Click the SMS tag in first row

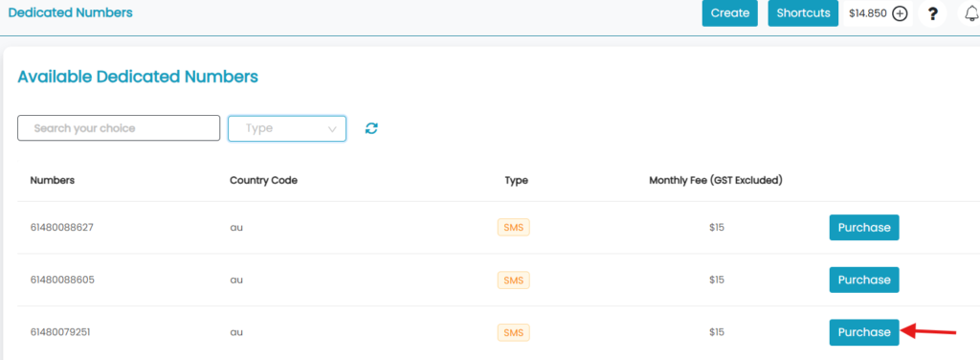click(514, 228)
